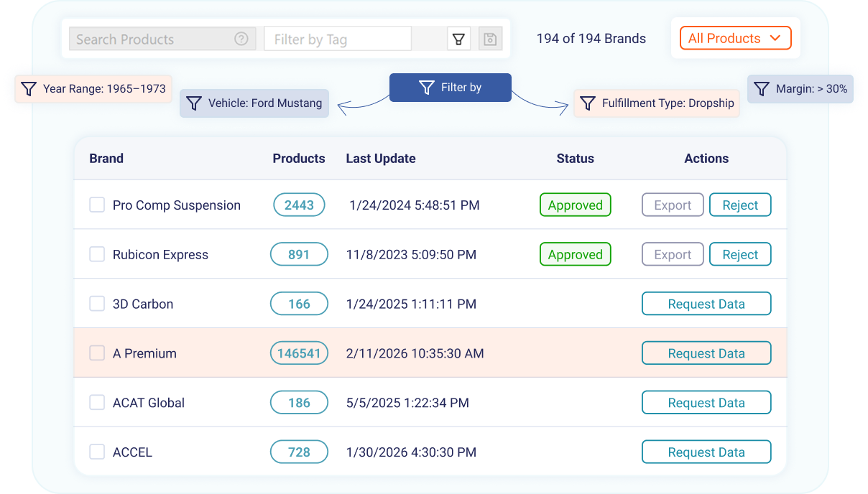The height and width of the screenshot is (494, 868).
Task: Select the Fulfillment Type: Dropship filter chip
Action: [x=657, y=103]
